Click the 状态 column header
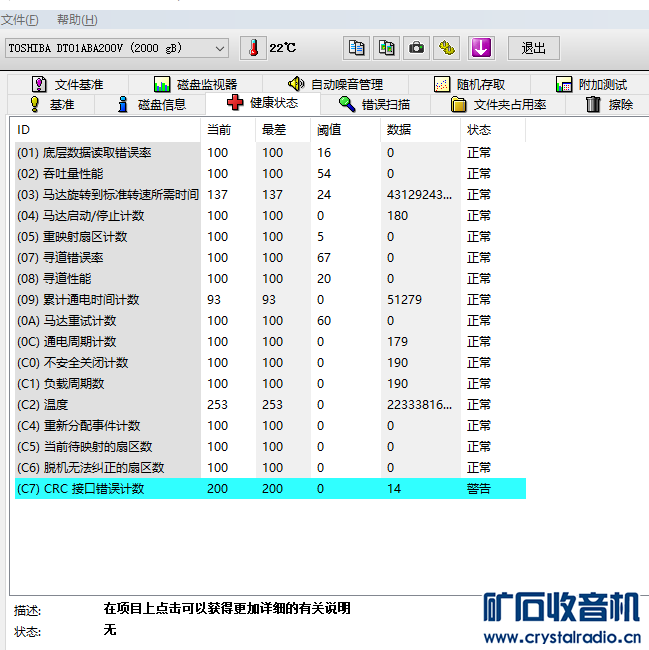The height and width of the screenshot is (650, 649). [x=493, y=130]
